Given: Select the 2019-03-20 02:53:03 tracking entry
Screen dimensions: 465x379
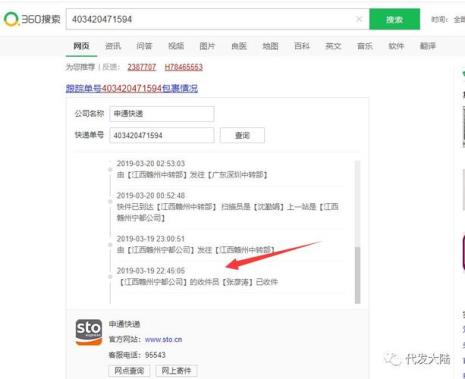Looking at the screenshot, I should coord(192,169).
